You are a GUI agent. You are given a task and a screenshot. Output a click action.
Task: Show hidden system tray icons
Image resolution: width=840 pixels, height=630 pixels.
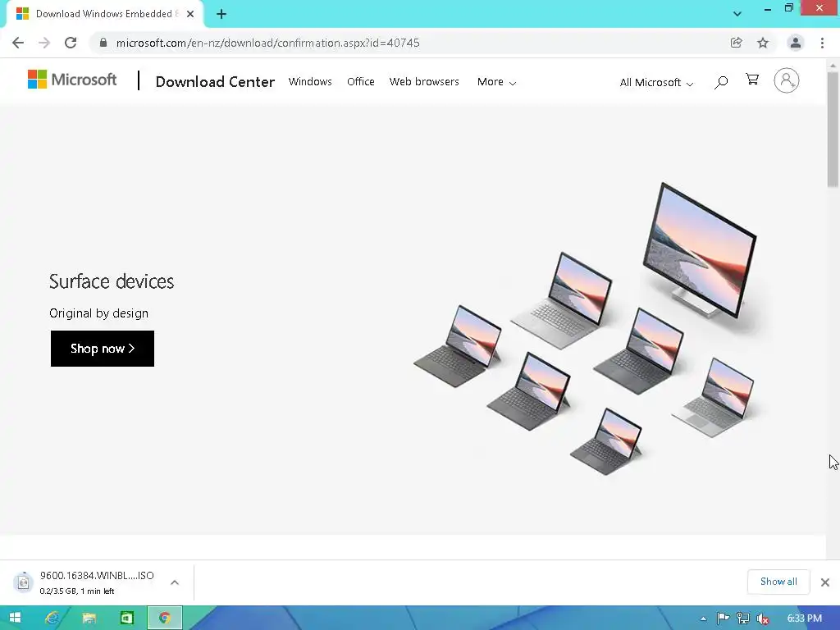(703, 619)
